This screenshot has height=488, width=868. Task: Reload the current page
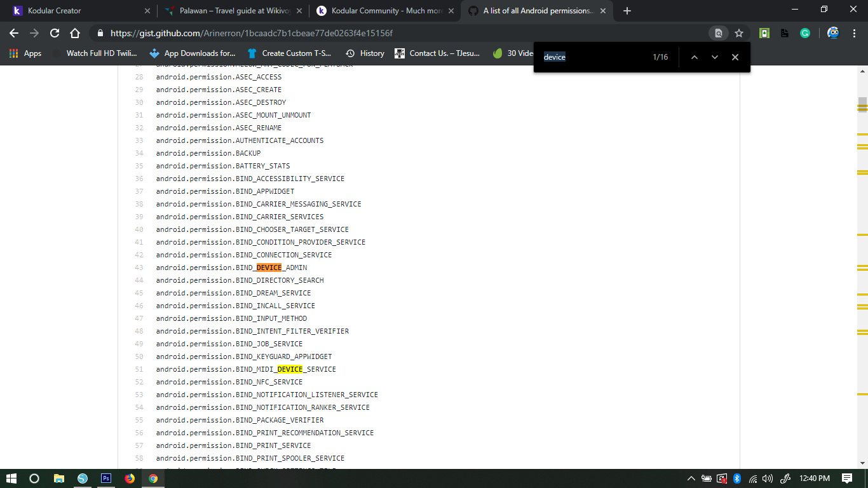(55, 33)
